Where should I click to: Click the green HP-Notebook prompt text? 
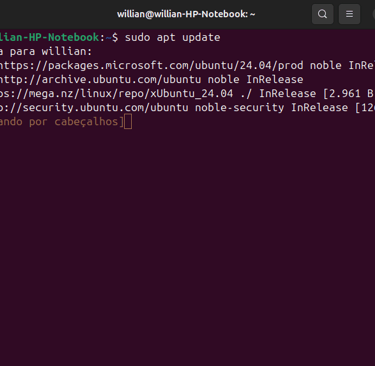pyautogui.click(x=49, y=37)
